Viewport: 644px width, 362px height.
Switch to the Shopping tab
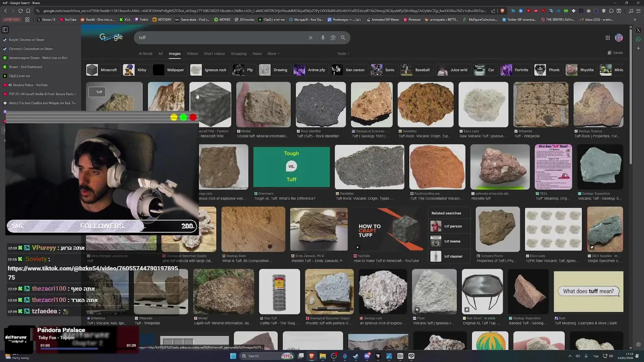click(x=238, y=54)
